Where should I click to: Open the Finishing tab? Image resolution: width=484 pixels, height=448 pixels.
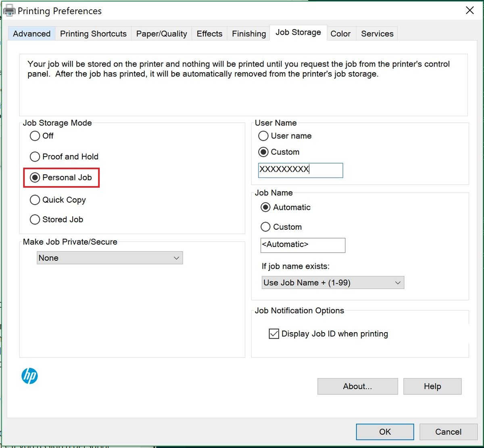(249, 33)
